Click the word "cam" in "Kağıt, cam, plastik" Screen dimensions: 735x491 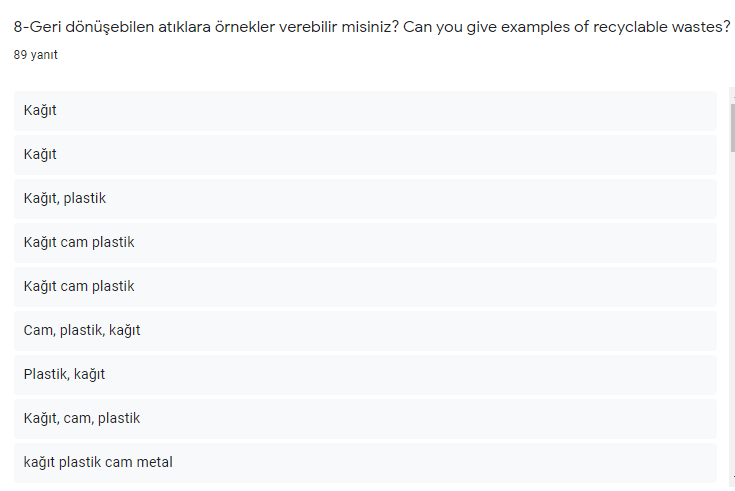click(x=77, y=418)
